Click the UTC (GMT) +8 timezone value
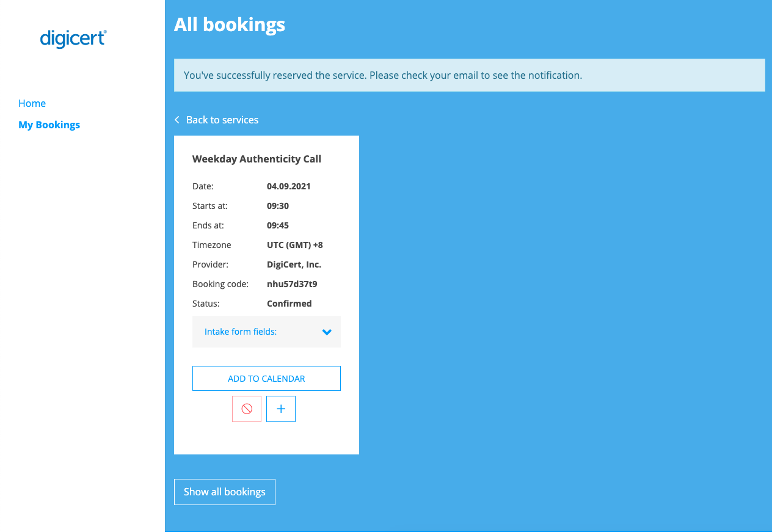 pyautogui.click(x=295, y=245)
